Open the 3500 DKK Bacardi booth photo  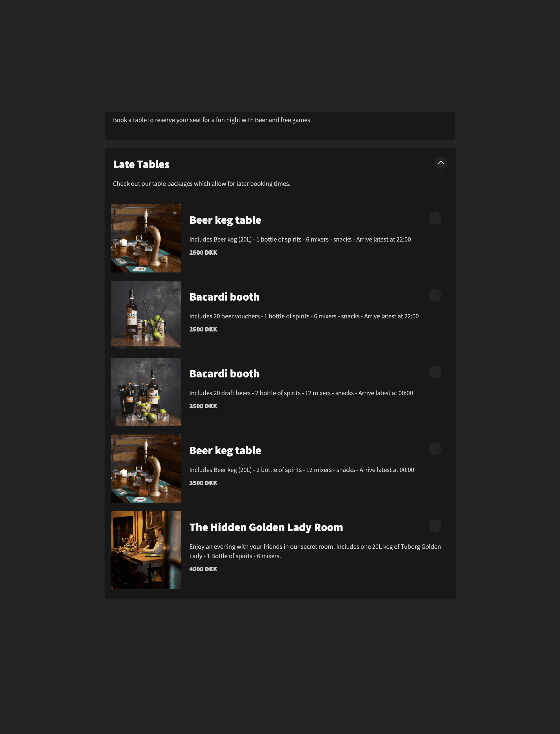point(146,392)
